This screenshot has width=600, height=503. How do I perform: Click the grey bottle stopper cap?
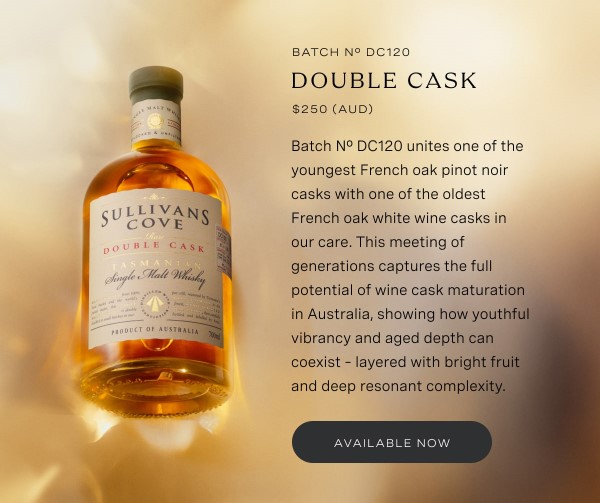point(156,85)
